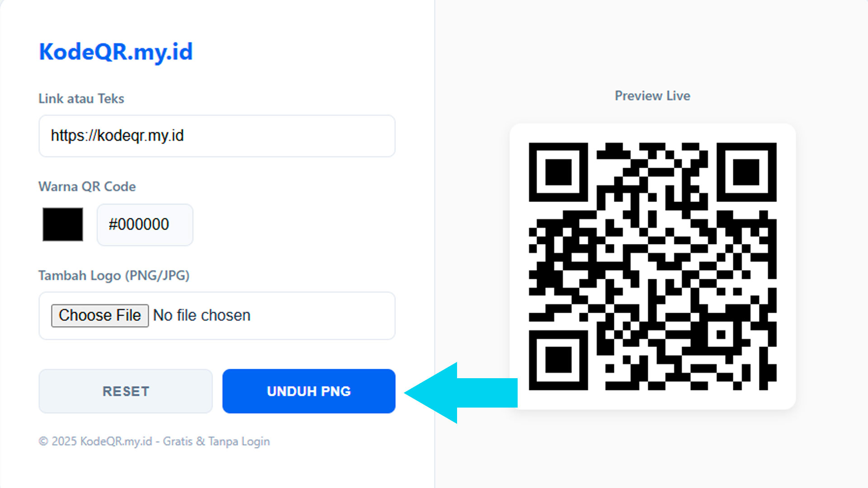Click the Tambah Logo (PNG/JPG) label
The height and width of the screenshot is (488, 868).
tap(114, 276)
